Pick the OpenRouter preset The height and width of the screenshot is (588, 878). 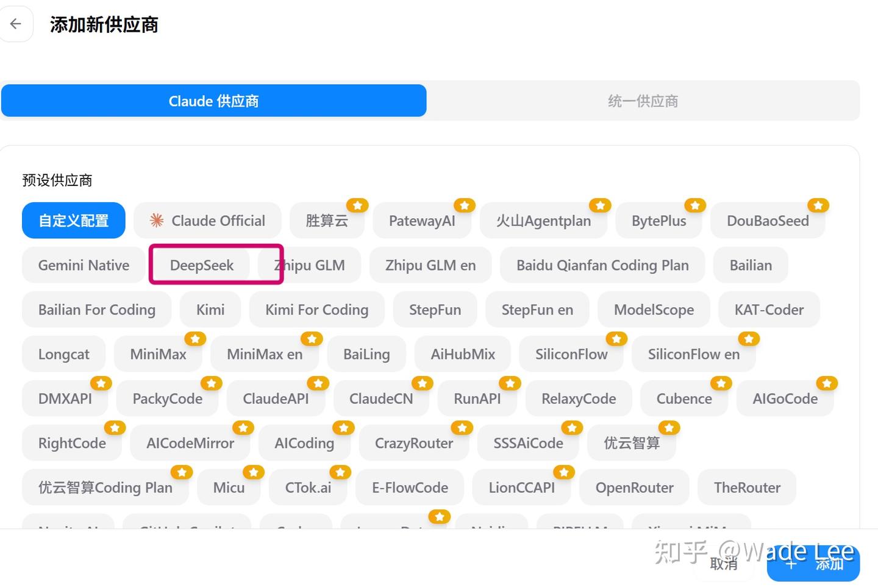point(634,487)
